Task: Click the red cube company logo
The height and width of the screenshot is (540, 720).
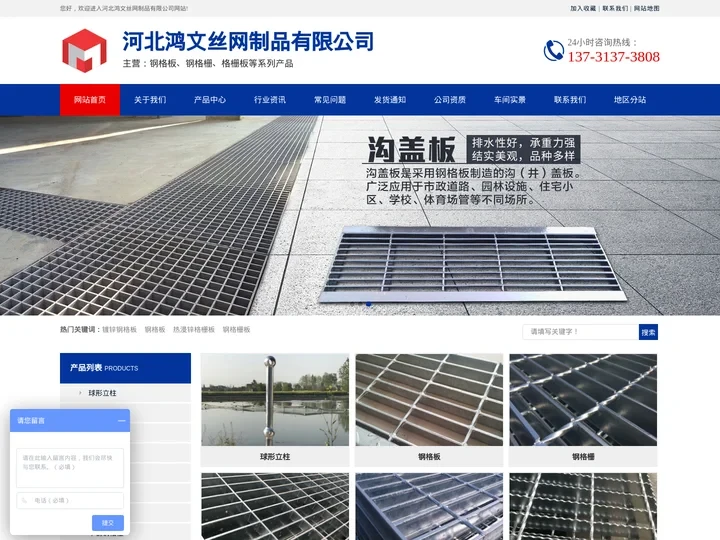Action: 84,51
